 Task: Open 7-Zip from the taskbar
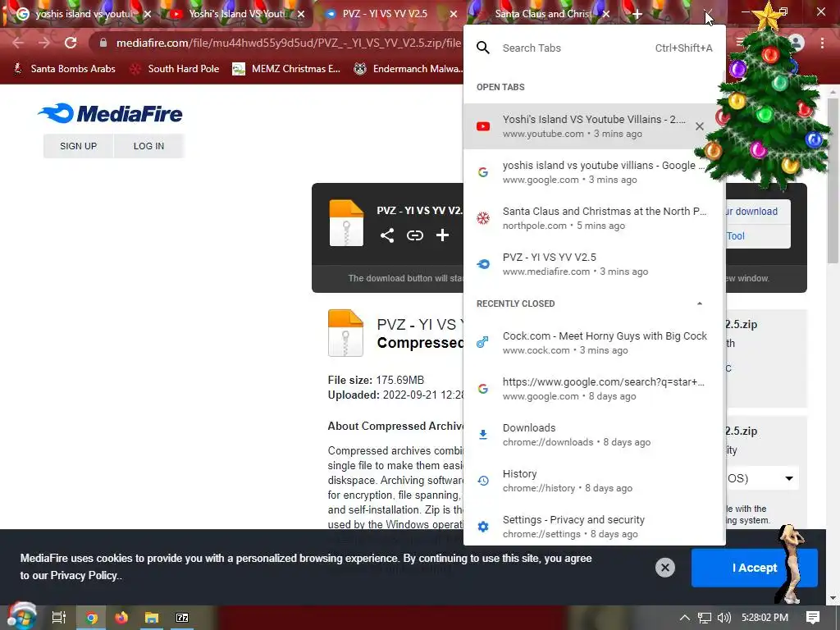182,618
